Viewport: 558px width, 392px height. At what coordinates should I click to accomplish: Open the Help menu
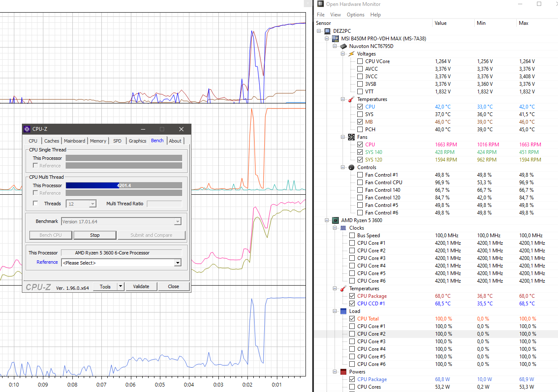point(375,15)
